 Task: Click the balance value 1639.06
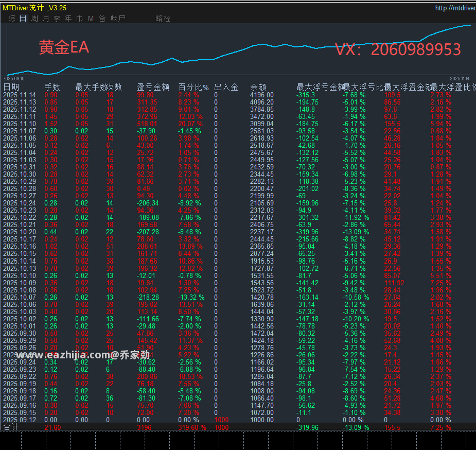pos(262,305)
